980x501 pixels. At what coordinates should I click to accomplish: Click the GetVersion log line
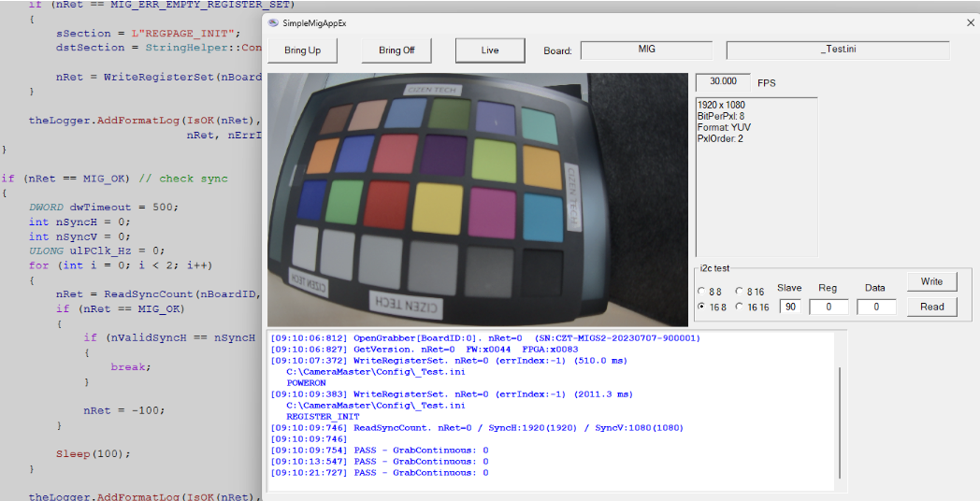(425, 350)
